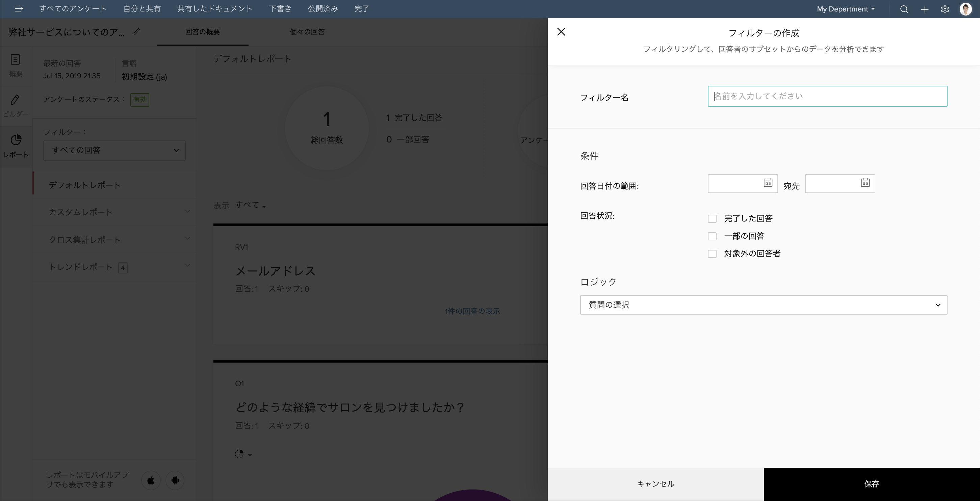This screenshot has height=501, width=980.
Task: Open the hamburger menu icon
Action: [x=18, y=9]
